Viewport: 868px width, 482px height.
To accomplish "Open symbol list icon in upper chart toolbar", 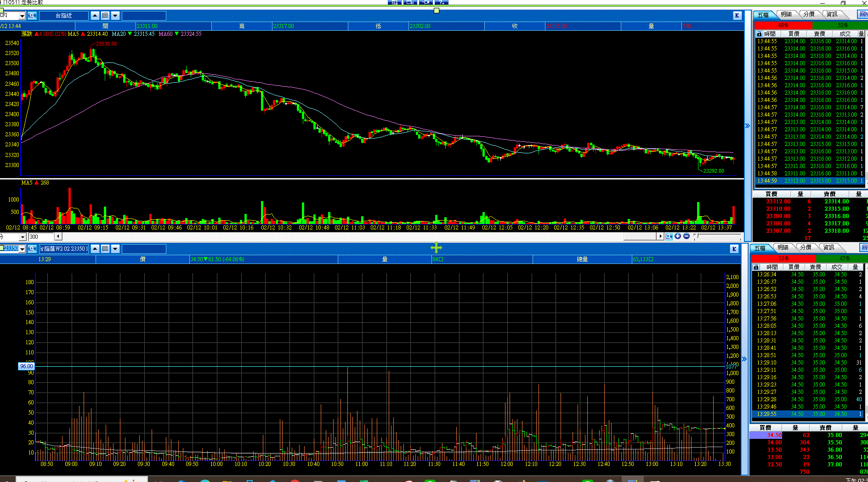I will pyautogui.click(x=105, y=16).
